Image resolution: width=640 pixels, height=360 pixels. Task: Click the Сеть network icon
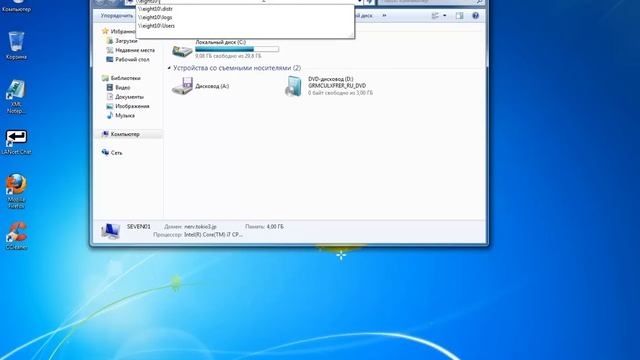[105, 152]
